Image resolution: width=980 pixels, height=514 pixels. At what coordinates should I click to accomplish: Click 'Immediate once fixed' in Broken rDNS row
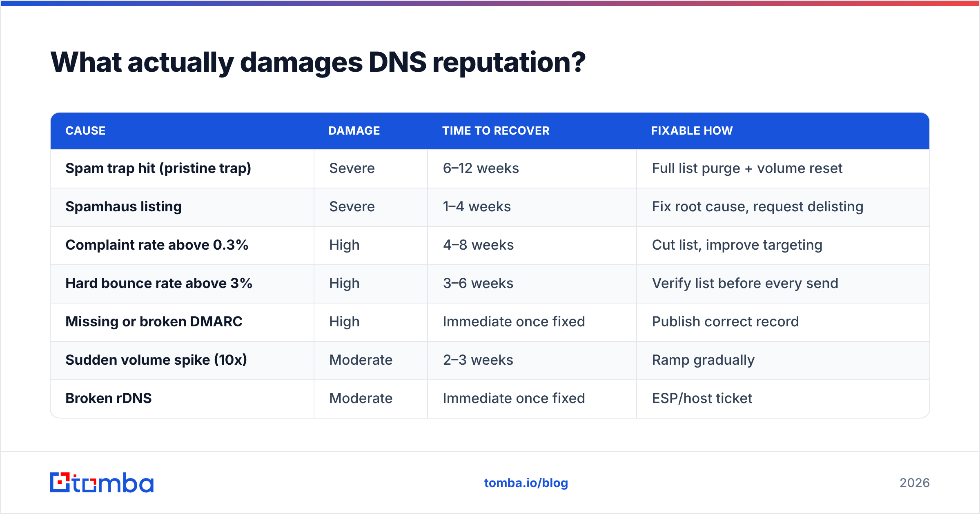(514, 398)
